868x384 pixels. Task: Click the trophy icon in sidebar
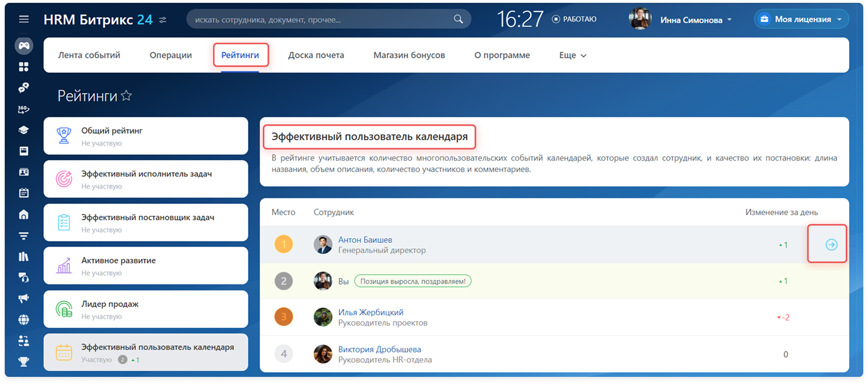(x=24, y=362)
